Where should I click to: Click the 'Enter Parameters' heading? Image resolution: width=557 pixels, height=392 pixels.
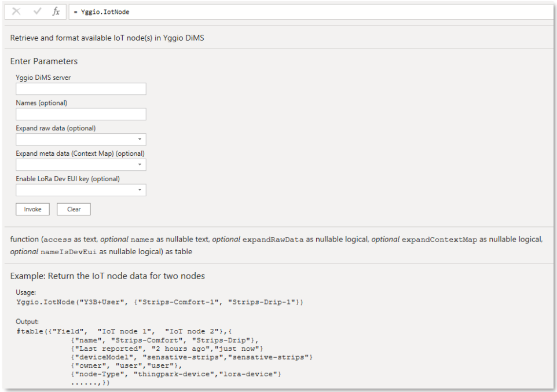tap(43, 61)
